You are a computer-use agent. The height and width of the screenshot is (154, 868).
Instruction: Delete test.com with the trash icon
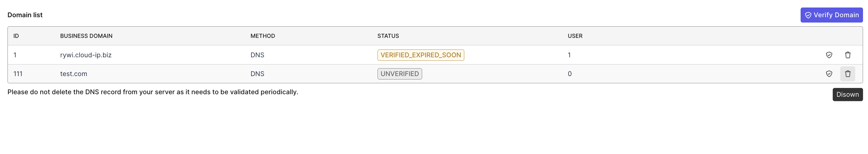847,74
